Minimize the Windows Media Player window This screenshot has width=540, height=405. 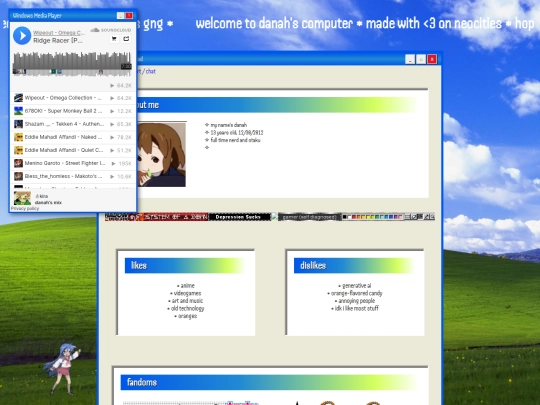(120, 15)
